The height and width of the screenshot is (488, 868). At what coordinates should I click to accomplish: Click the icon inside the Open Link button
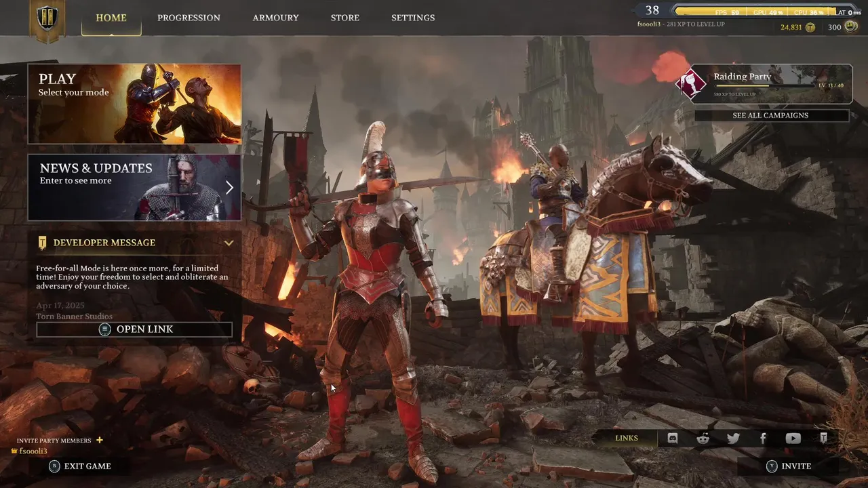[104, 329]
